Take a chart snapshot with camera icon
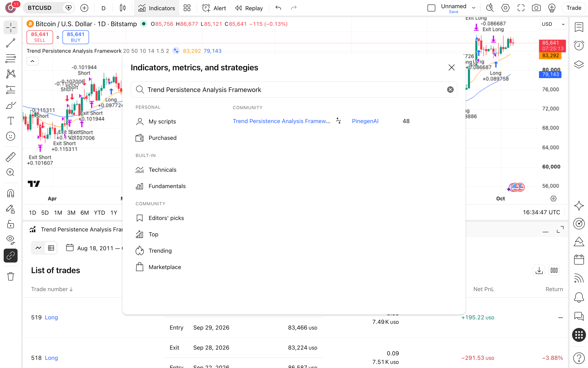The width and height of the screenshot is (588, 368). (536, 8)
